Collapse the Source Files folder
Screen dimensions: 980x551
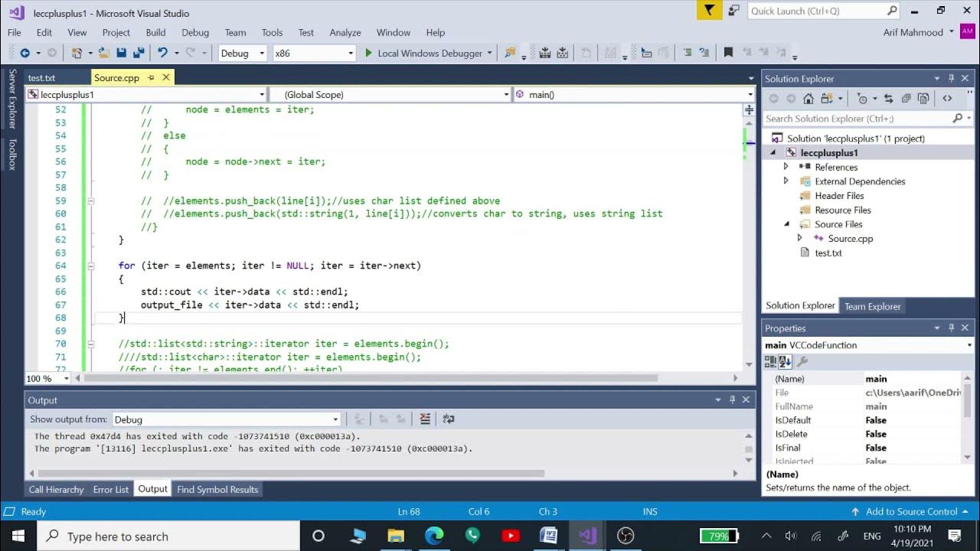pos(786,224)
